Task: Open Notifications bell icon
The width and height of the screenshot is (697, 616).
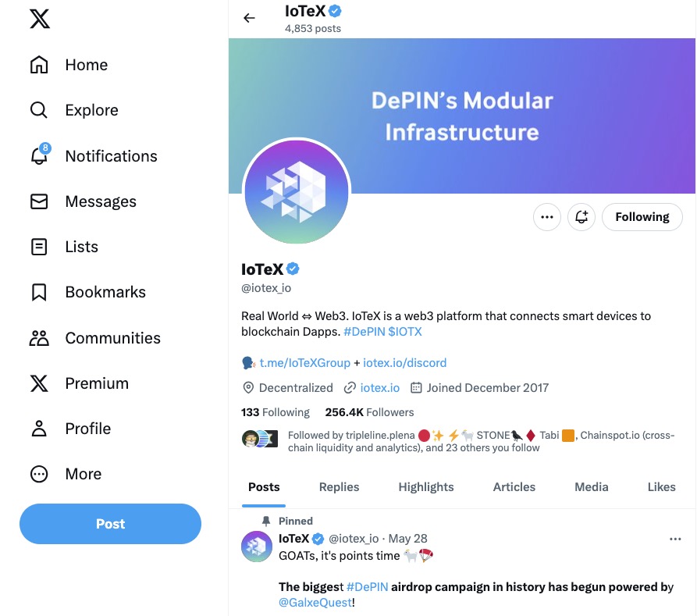Action: click(39, 155)
